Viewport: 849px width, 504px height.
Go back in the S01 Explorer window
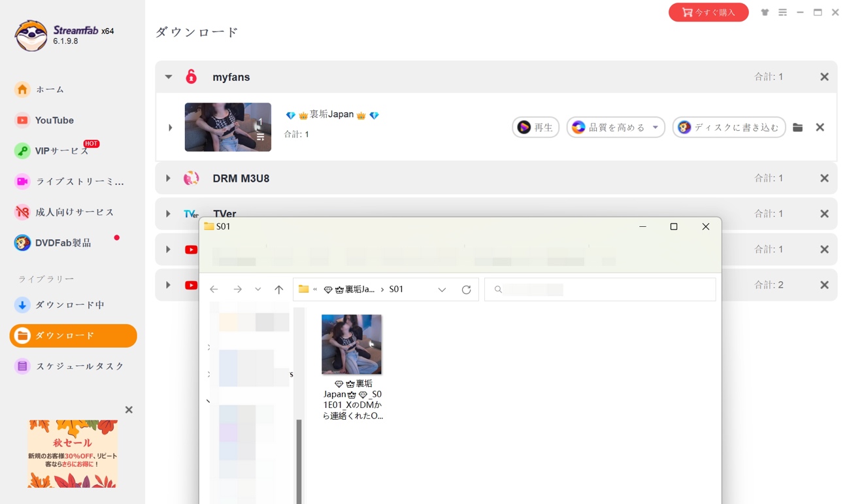pyautogui.click(x=214, y=290)
